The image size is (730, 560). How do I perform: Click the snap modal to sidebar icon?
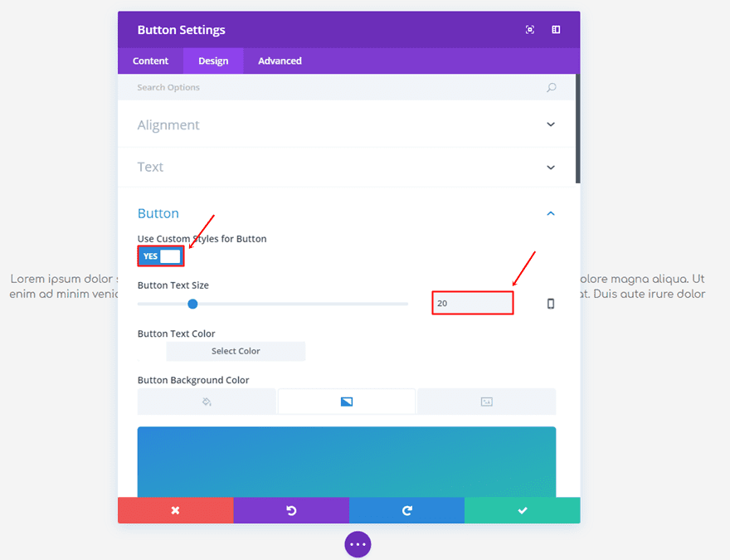[x=556, y=30]
